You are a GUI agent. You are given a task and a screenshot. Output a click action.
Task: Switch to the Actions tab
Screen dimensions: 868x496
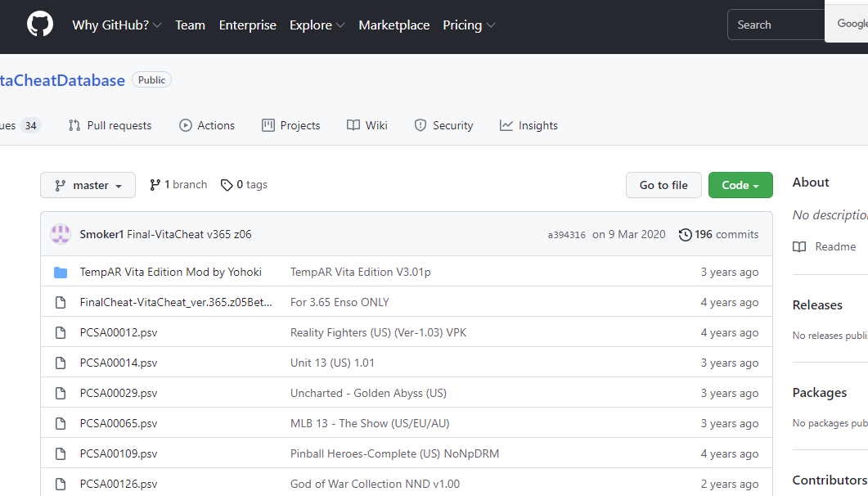point(207,125)
